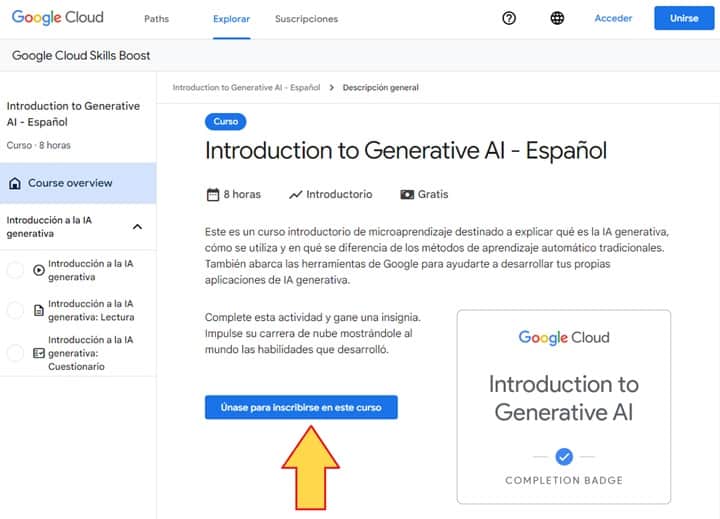Open the help question mark icon
This screenshot has width=720, height=519.
pos(509,18)
